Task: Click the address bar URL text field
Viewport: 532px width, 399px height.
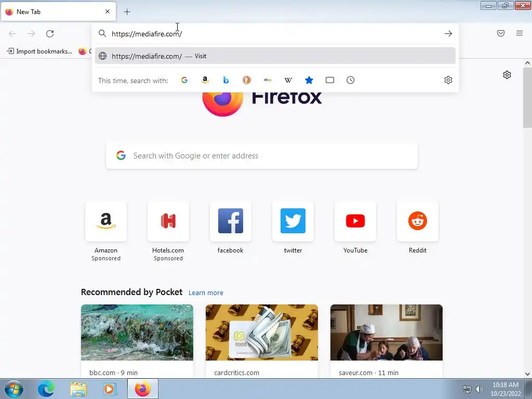Action: (x=275, y=34)
